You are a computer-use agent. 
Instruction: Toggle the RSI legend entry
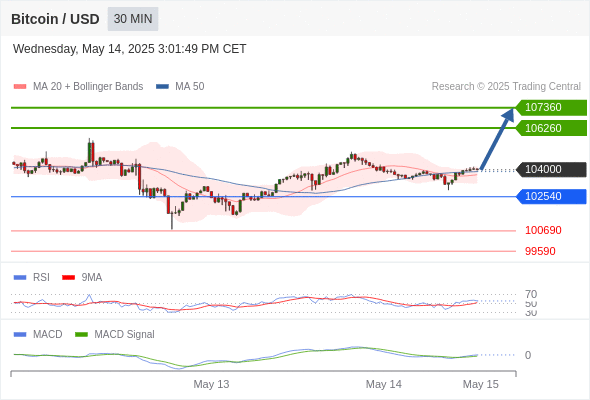(x=32, y=278)
